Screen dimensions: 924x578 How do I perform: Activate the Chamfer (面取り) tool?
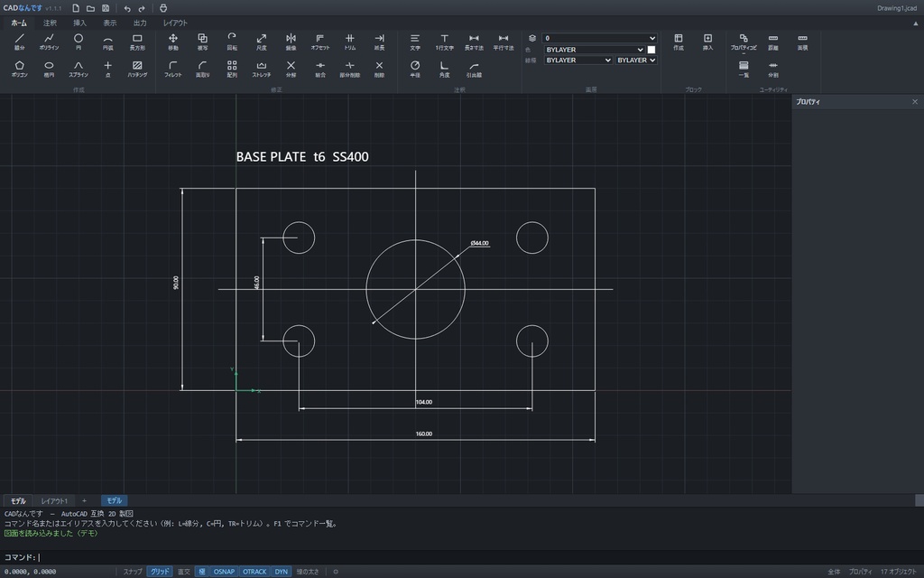[x=203, y=69]
